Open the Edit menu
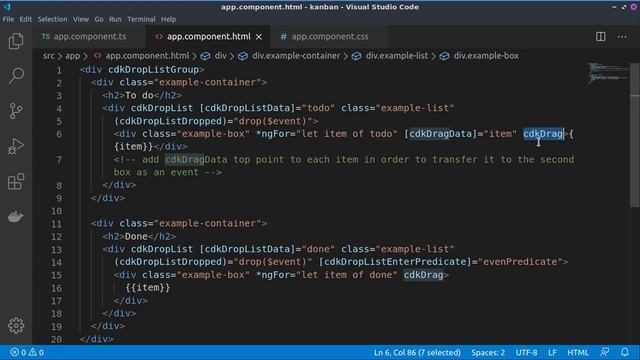The image size is (640, 360). [26, 19]
